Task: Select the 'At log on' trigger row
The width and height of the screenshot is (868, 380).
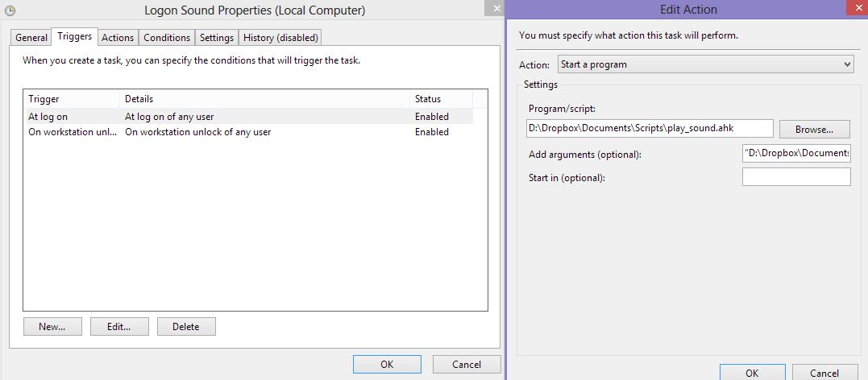Action: tap(248, 117)
